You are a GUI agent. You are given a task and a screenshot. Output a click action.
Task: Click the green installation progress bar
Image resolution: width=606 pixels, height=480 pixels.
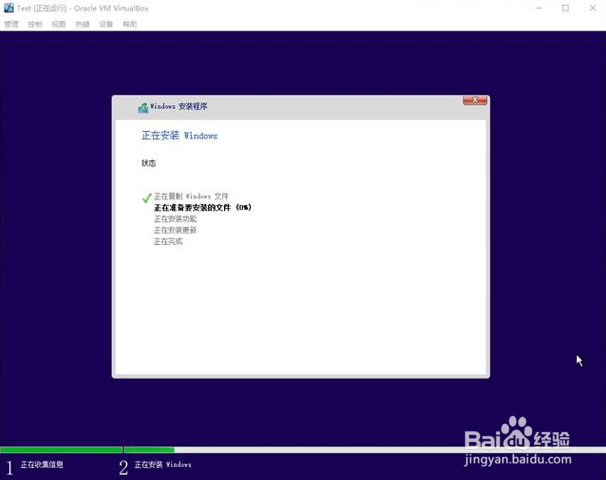pyautogui.click(x=87, y=450)
